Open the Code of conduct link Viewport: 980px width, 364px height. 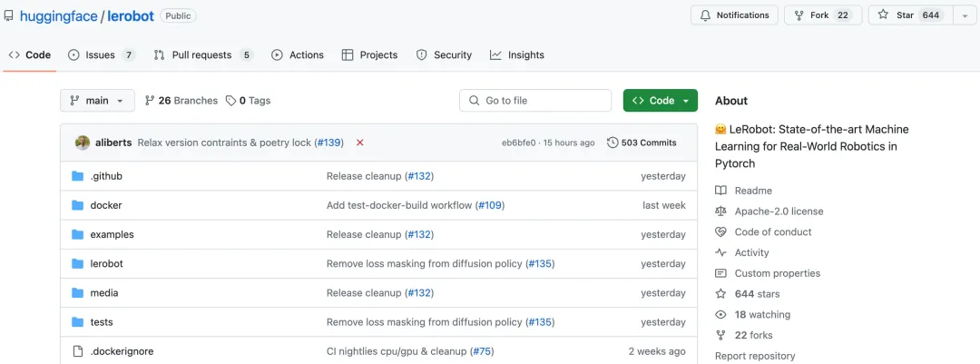point(773,232)
